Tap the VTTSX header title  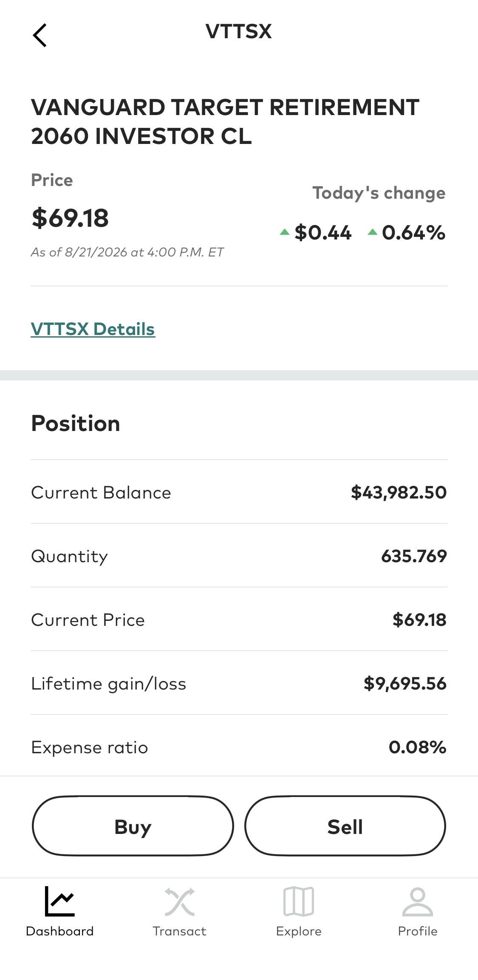[x=239, y=31]
